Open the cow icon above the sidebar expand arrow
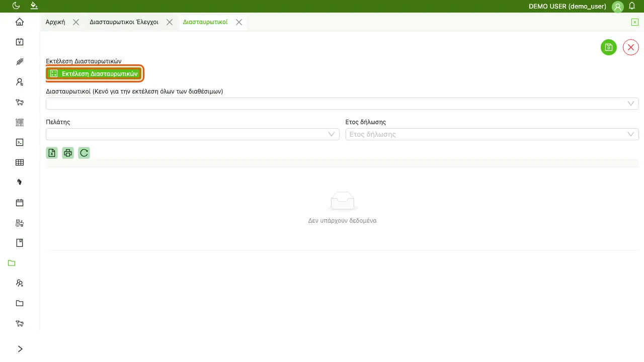This screenshot has height=362, width=644. [20, 323]
